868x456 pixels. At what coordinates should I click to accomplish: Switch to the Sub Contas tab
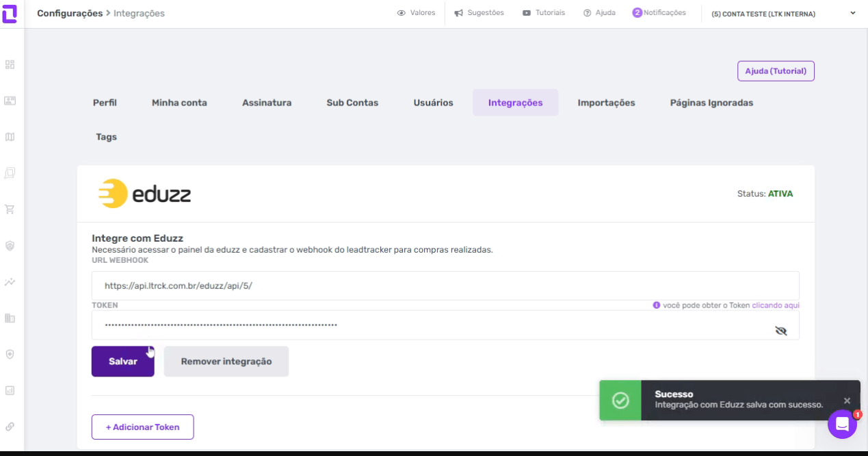coord(352,103)
